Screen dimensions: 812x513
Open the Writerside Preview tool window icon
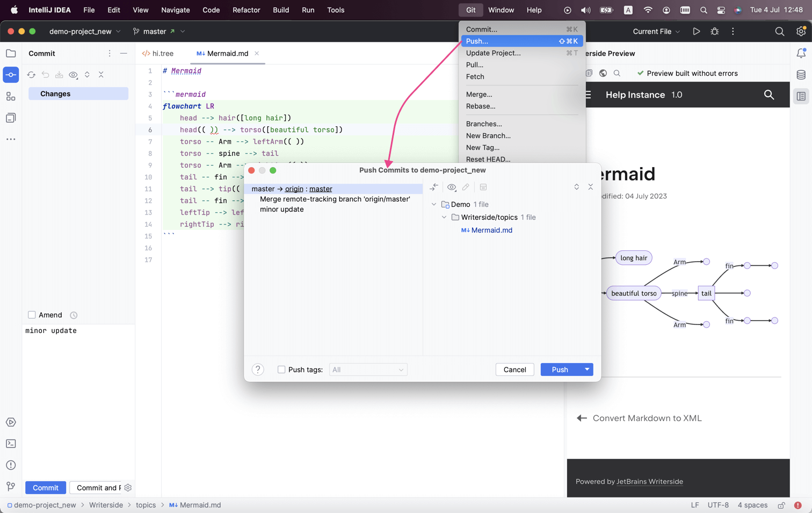click(801, 96)
